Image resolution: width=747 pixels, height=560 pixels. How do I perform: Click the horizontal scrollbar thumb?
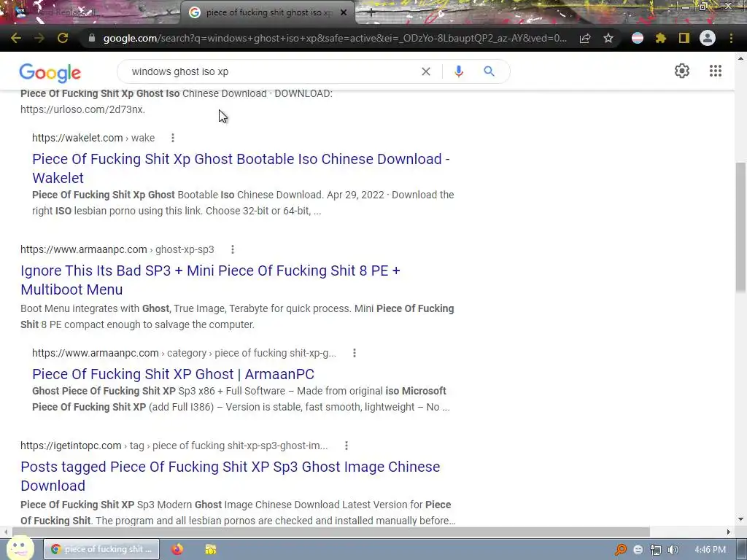click(330, 532)
